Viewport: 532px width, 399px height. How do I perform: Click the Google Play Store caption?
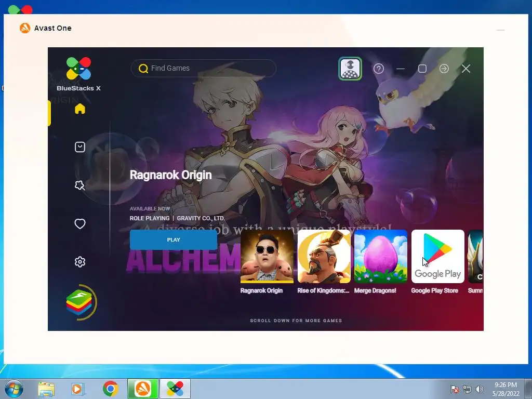[435, 290]
